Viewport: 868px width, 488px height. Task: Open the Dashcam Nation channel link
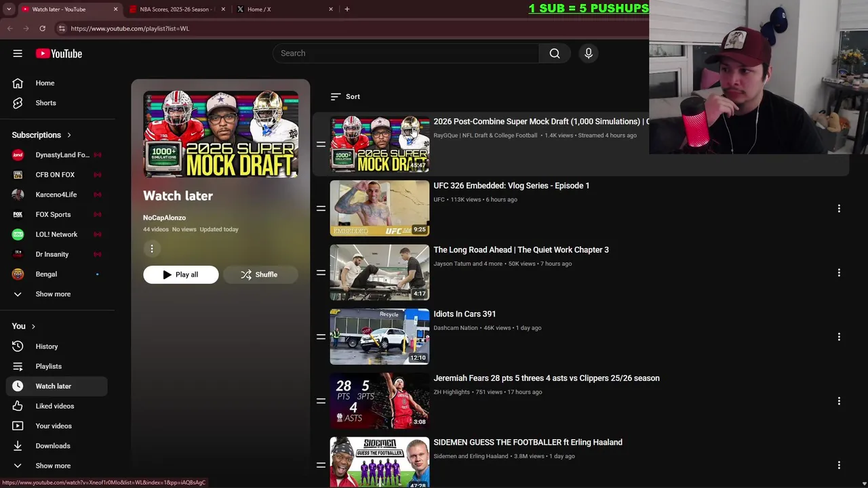tap(456, 328)
